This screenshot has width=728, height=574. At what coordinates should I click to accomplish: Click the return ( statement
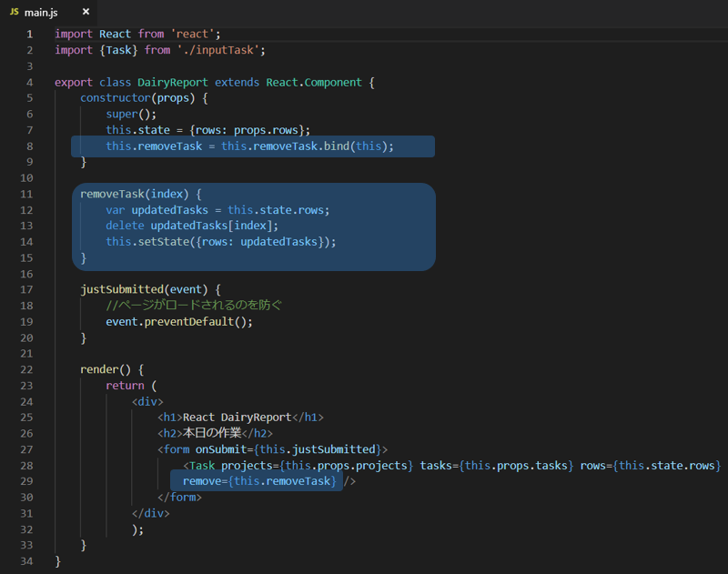(x=131, y=386)
